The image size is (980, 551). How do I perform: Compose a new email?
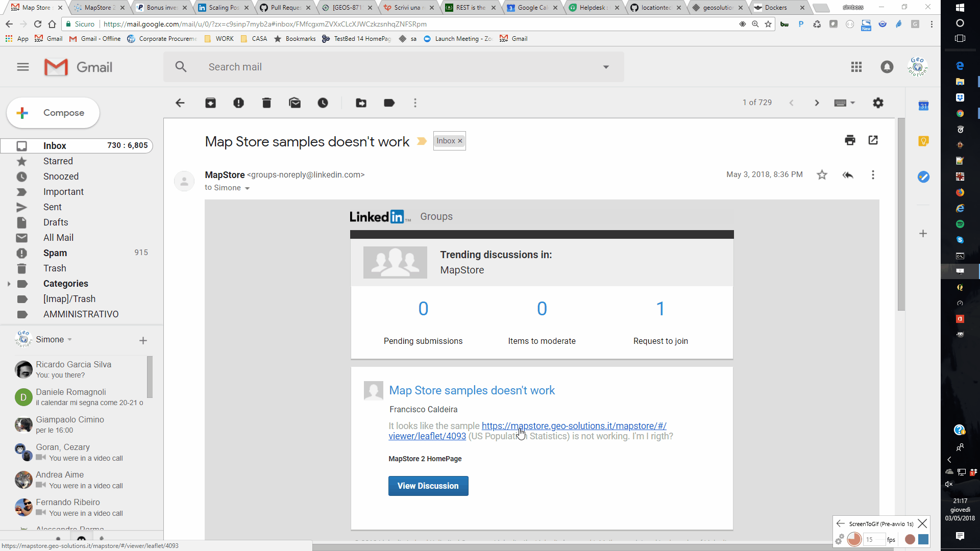click(x=53, y=113)
